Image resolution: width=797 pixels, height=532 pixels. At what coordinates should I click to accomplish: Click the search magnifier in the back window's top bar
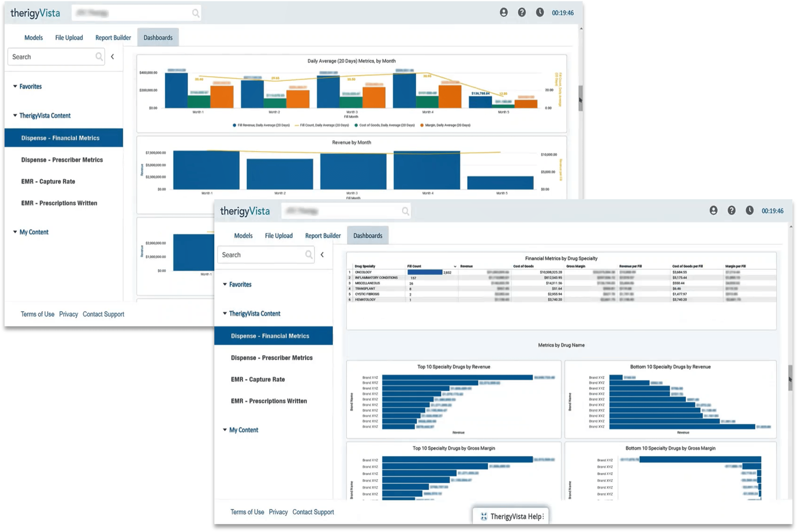coord(196,13)
